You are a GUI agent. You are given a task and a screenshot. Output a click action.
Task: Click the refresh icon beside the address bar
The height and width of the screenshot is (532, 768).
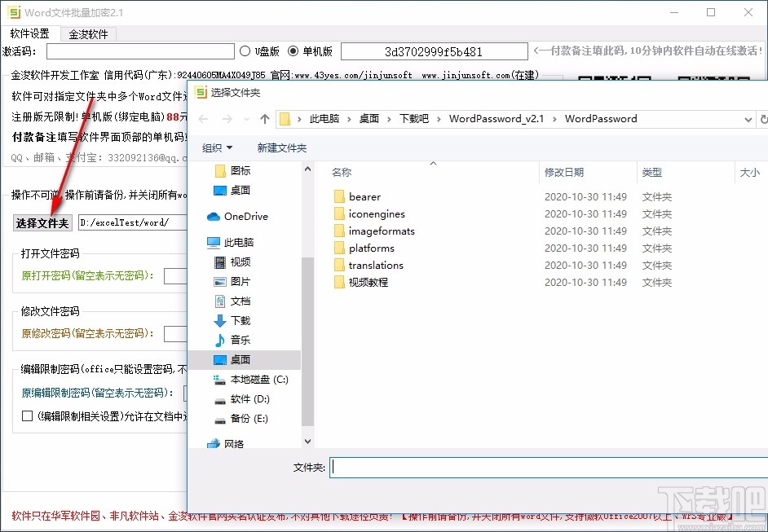tap(763, 118)
